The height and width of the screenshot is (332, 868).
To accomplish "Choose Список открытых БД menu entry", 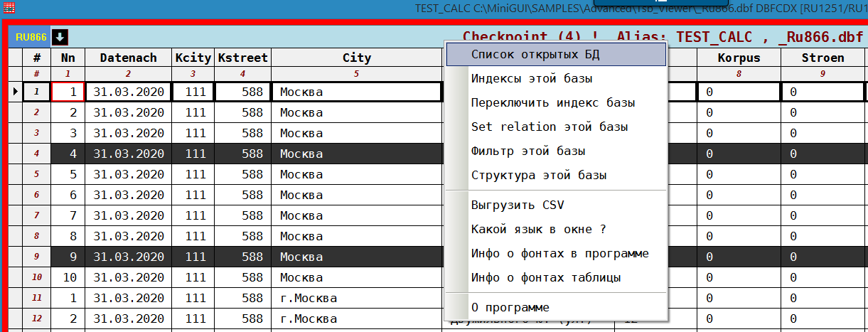I will click(555, 54).
